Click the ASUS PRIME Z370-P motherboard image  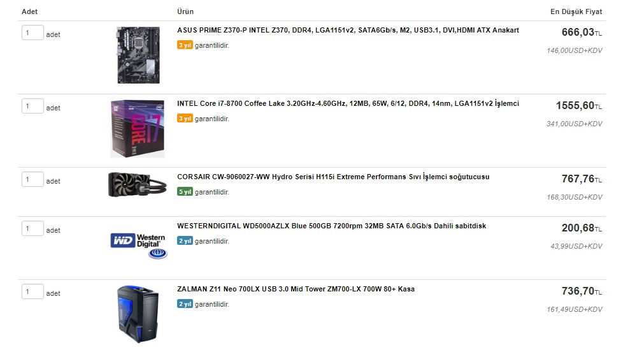click(x=138, y=55)
